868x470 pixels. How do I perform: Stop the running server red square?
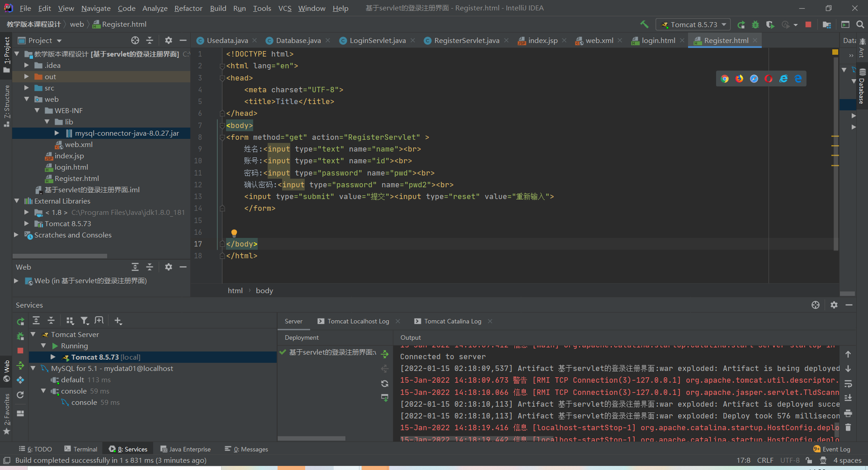click(x=808, y=24)
